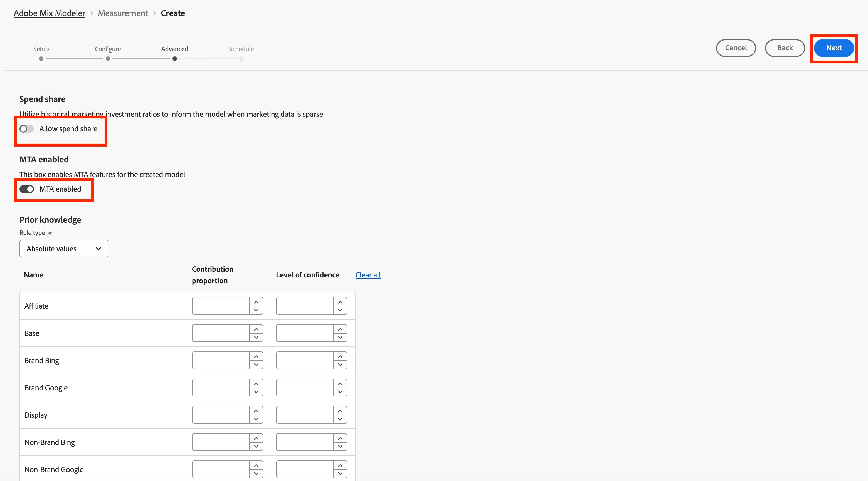
Task: Increase Brand Google contribution proportion up arrow
Action: [x=256, y=384]
